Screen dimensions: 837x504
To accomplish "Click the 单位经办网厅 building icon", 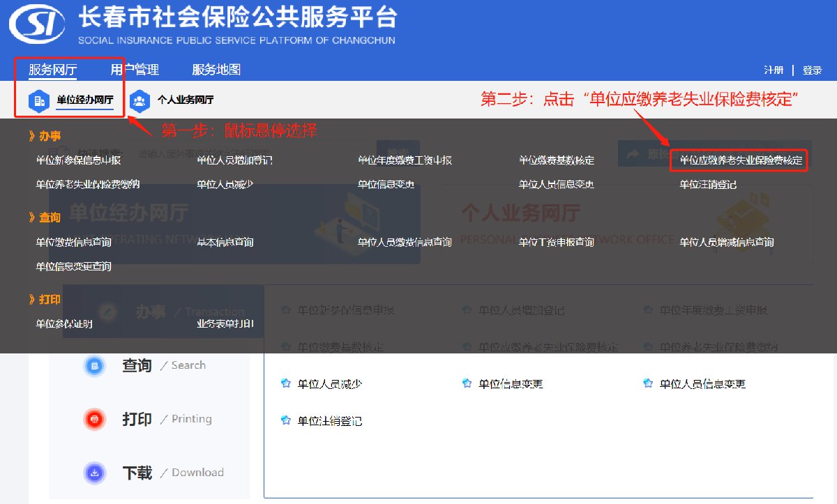I will click(x=38, y=100).
